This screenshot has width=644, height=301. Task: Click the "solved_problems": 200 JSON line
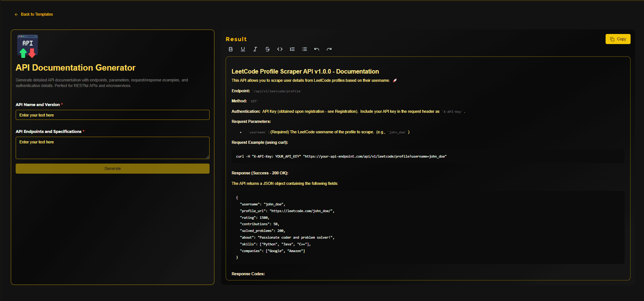[x=263, y=231]
